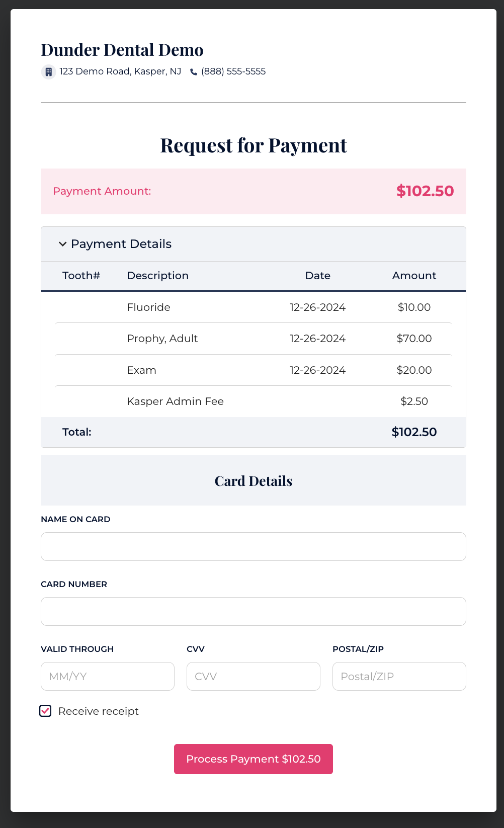Click the Kasper Admin Fee row
The height and width of the screenshot is (828, 504).
point(175,401)
